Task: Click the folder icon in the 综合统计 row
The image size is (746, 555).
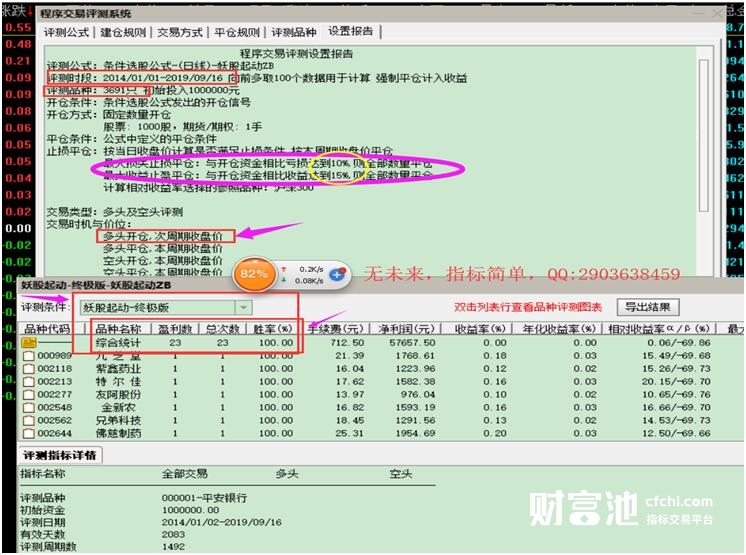Action: (29, 342)
